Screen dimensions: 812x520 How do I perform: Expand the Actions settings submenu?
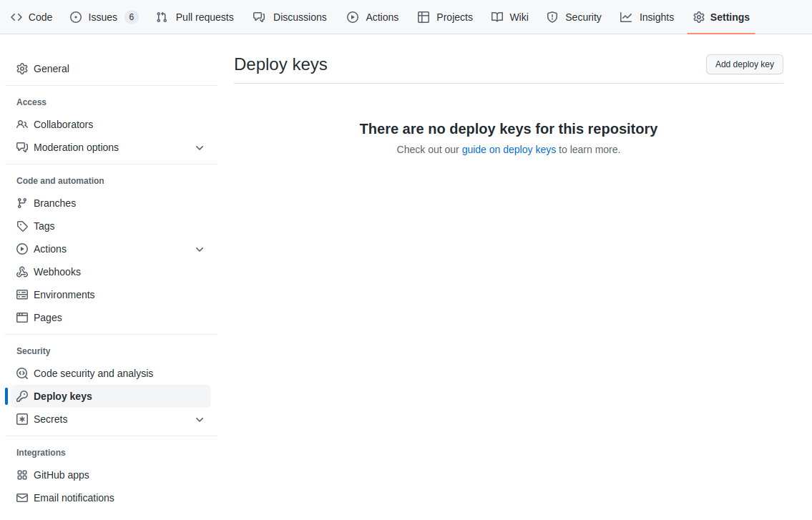tap(200, 249)
